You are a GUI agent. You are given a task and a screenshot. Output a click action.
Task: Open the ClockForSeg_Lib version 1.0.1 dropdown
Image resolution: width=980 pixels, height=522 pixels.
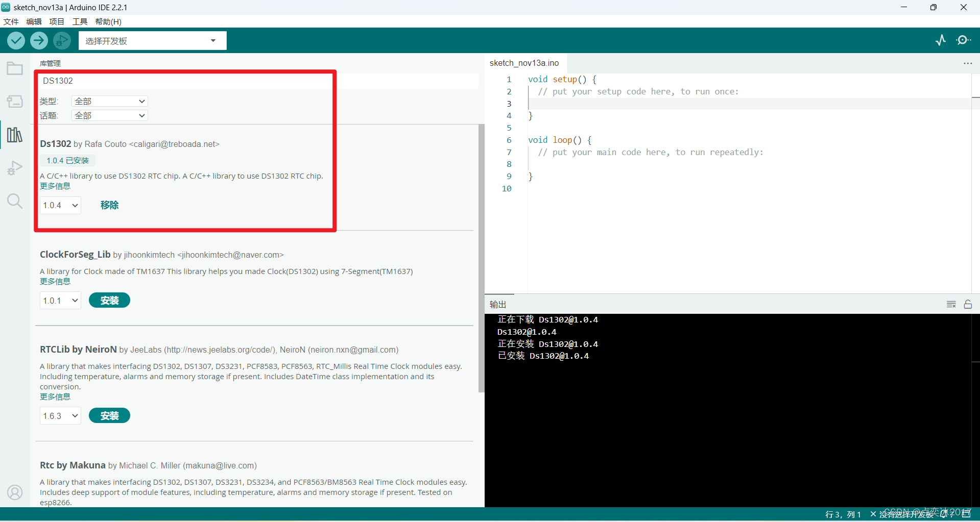60,301
